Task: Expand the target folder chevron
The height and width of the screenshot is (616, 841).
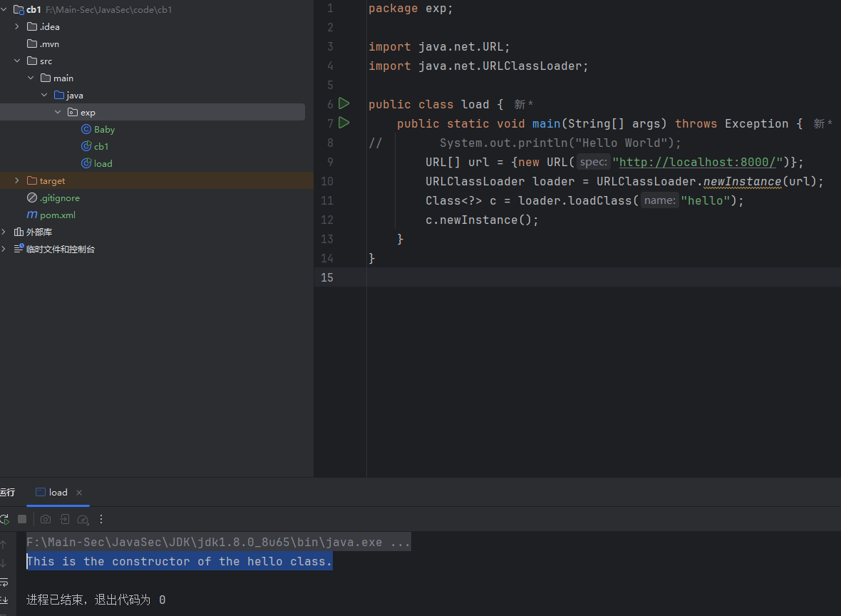Action: (x=17, y=180)
